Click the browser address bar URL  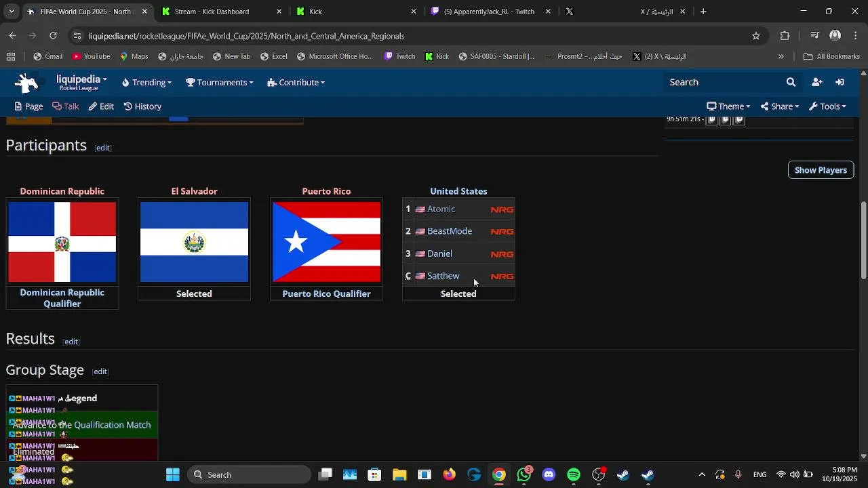[246, 36]
